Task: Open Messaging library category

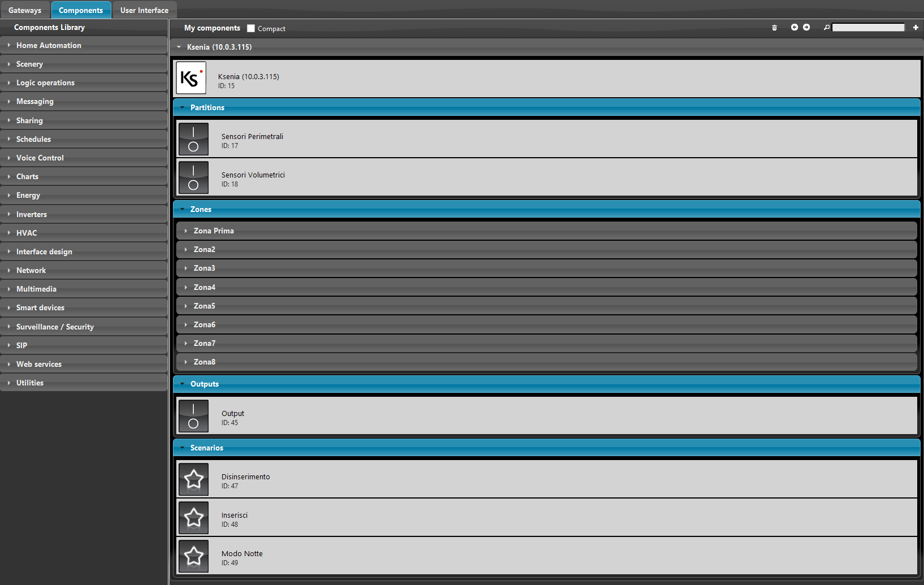Action: (84, 101)
